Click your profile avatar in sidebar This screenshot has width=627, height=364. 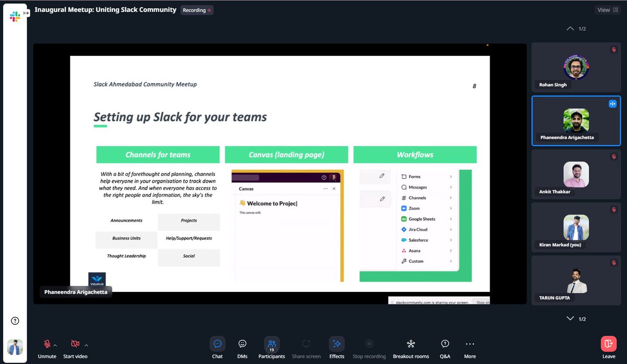[x=15, y=347]
